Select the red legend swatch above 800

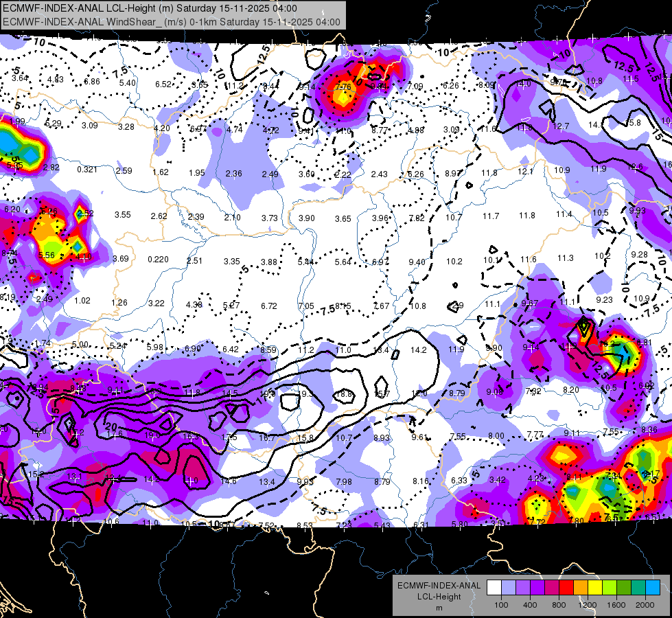click(x=566, y=588)
